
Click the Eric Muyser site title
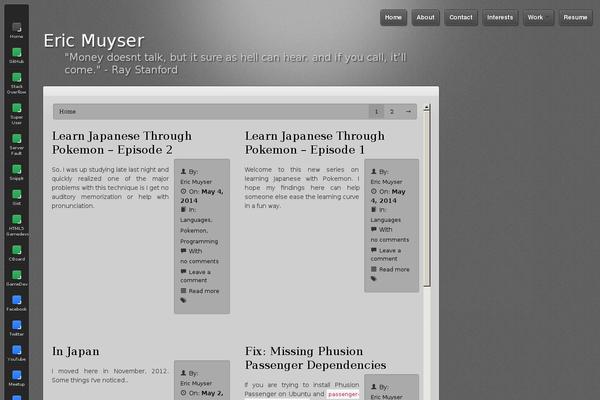[94, 41]
